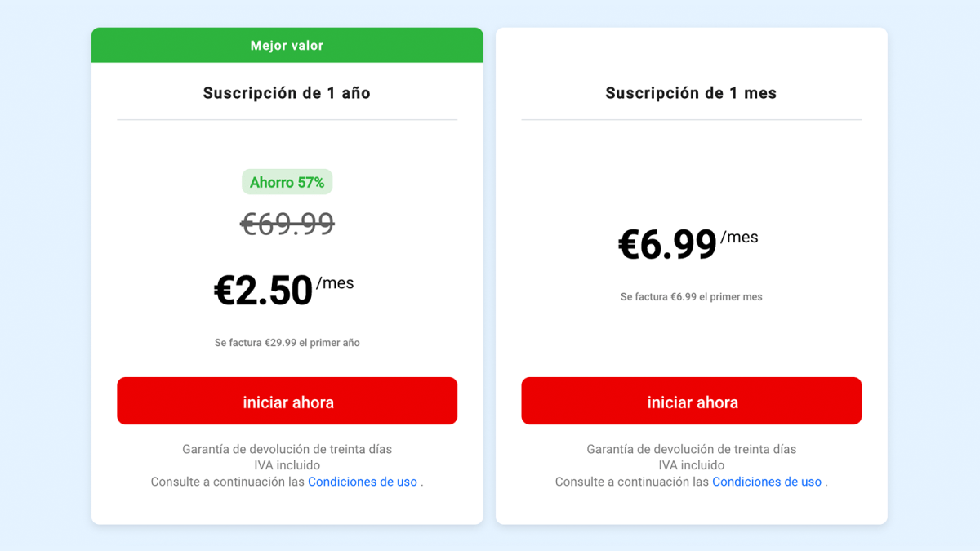Open "Condiciones de uso" link in the monthly plan

tap(766, 482)
